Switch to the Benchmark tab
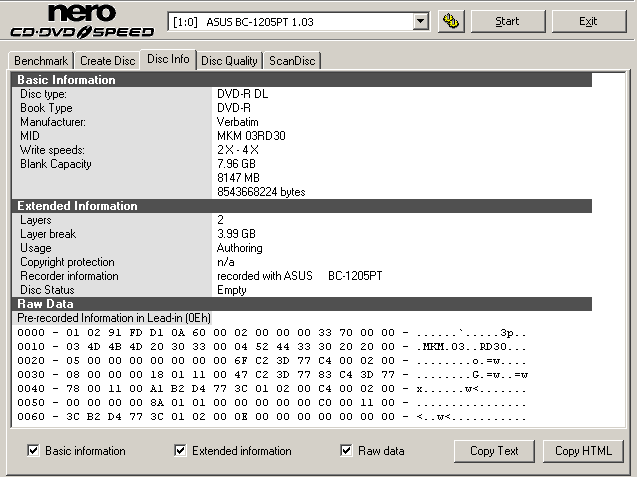This screenshot has width=637, height=477. pos(41,61)
